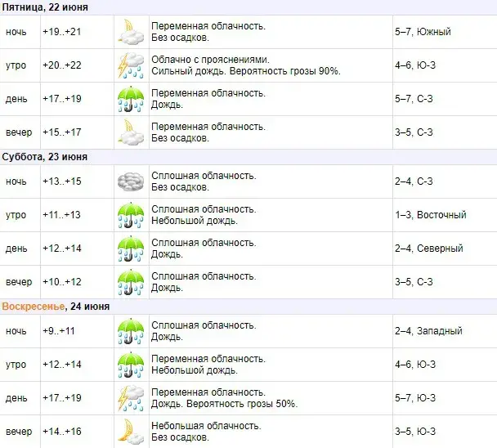Click temperature '+12..+14' for Sunday morning
Screen dimensions: 497x448
[x=62, y=365]
